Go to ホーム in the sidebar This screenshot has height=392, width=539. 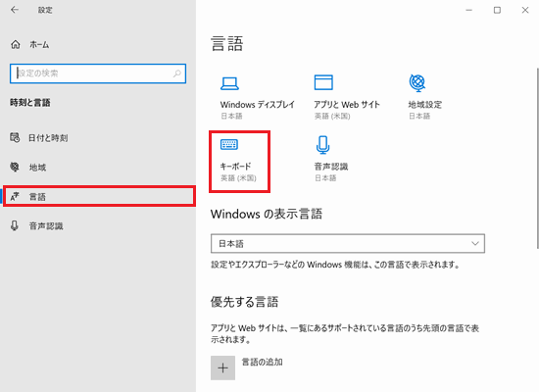coord(39,45)
